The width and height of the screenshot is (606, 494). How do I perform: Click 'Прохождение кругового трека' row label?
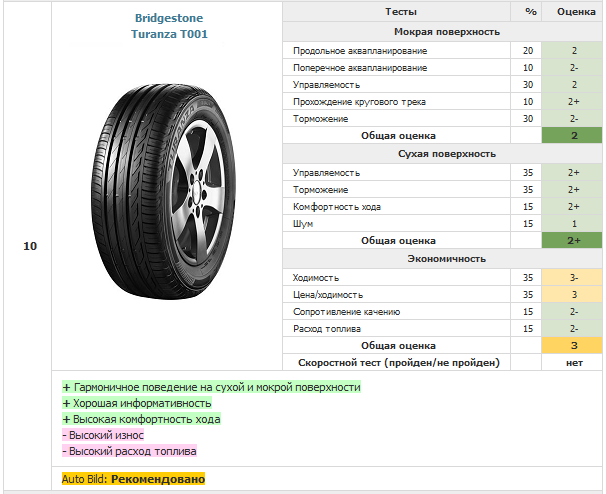pyautogui.click(x=359, y=102)
